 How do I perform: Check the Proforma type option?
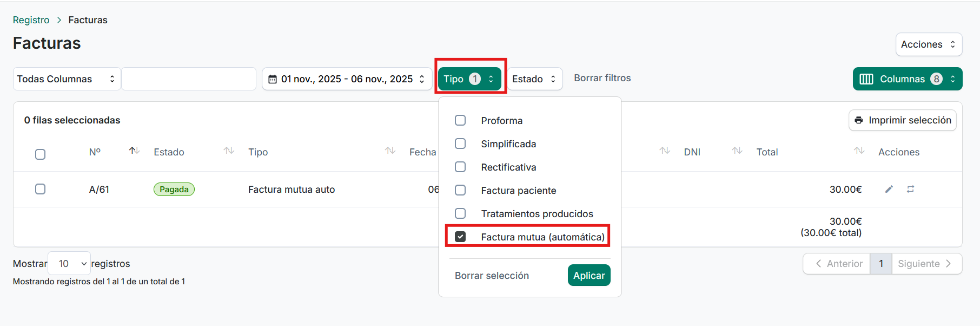click(460, 120)
